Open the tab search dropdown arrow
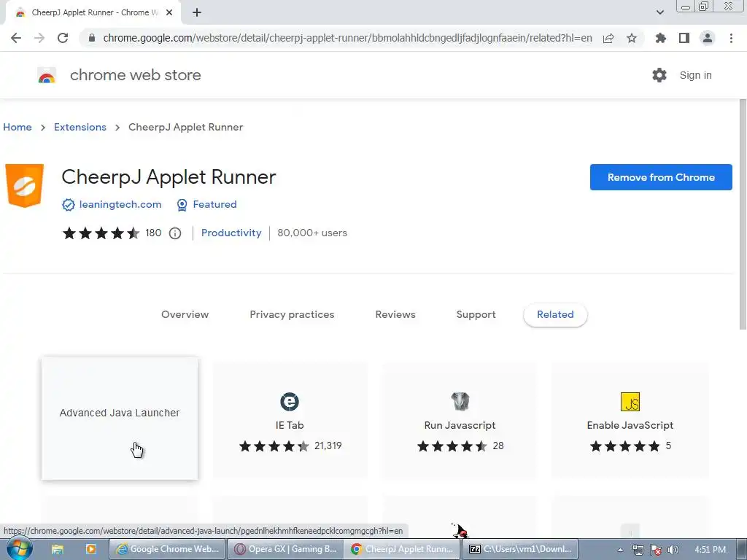Screen dimensions: 747x560 point(659,12)
